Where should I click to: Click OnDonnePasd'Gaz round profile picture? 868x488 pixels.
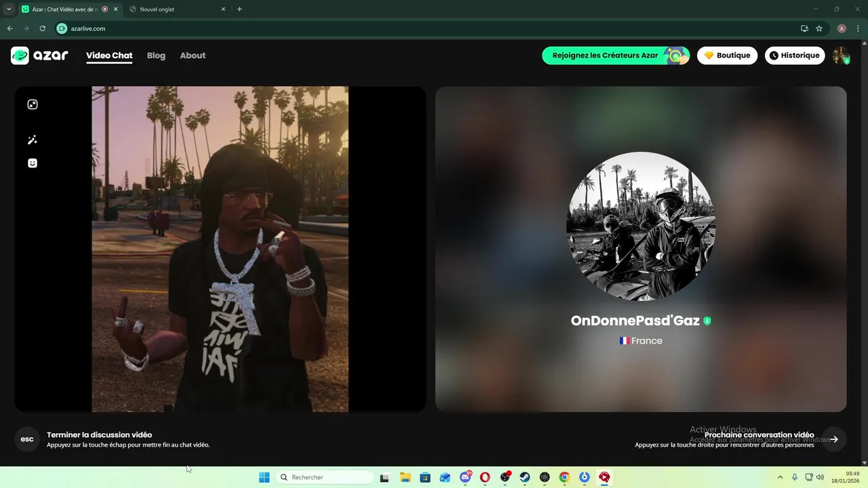[x=641, y=226]
